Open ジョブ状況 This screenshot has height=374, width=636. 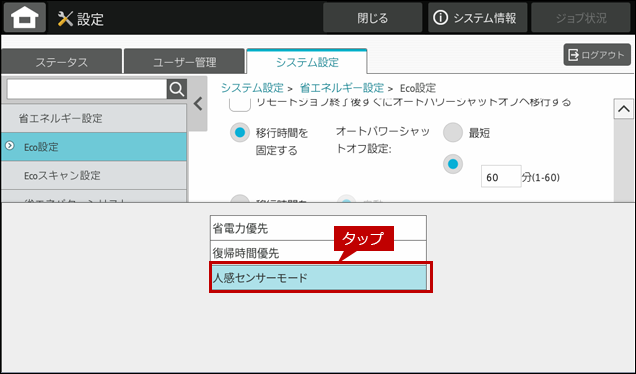click(x=581, y=18)
